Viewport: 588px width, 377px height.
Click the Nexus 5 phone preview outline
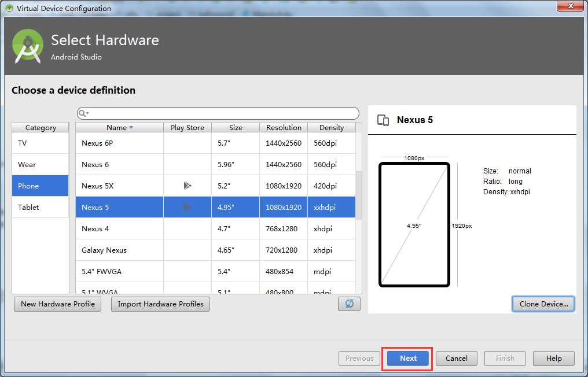click(414, 224)
